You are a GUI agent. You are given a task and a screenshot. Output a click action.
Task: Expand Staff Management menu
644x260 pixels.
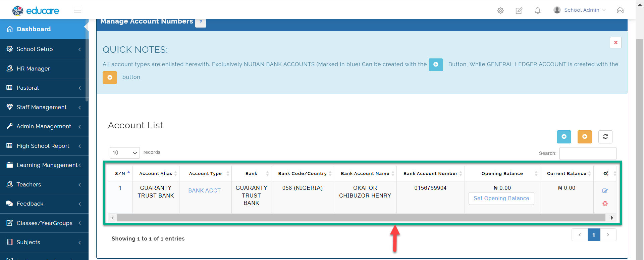pos(44,107)
